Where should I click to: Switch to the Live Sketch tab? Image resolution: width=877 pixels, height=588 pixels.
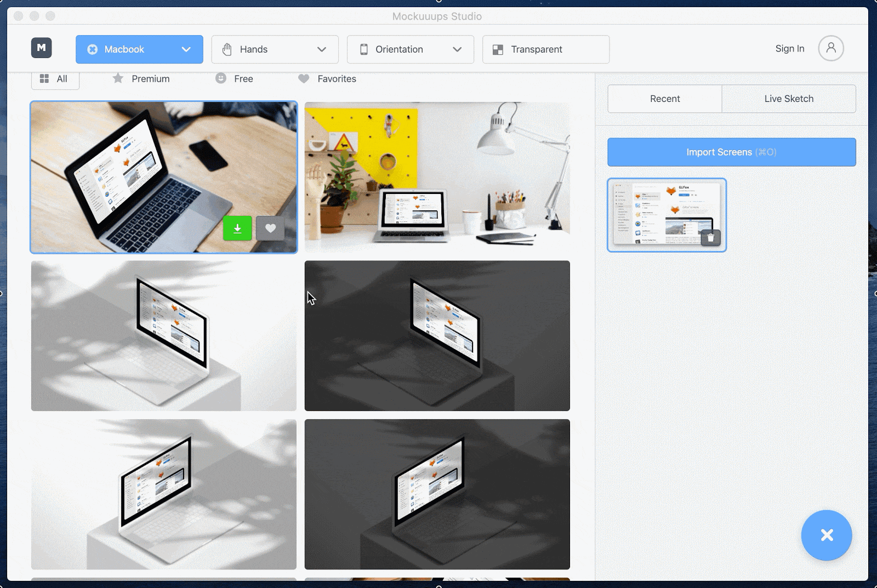[789, 99]
